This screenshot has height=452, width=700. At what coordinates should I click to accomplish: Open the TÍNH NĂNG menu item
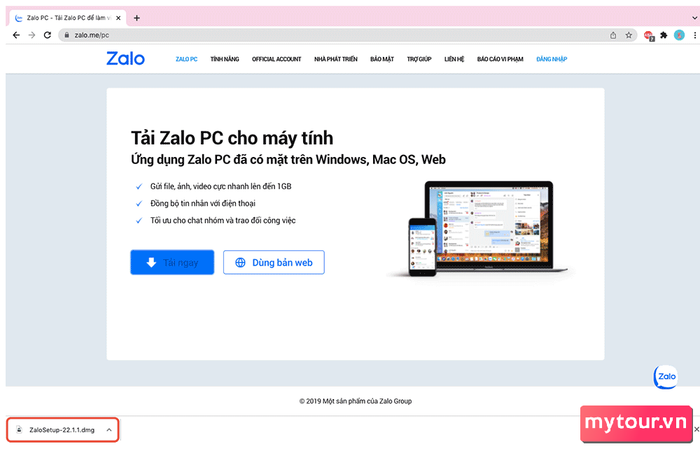(225, 59)
